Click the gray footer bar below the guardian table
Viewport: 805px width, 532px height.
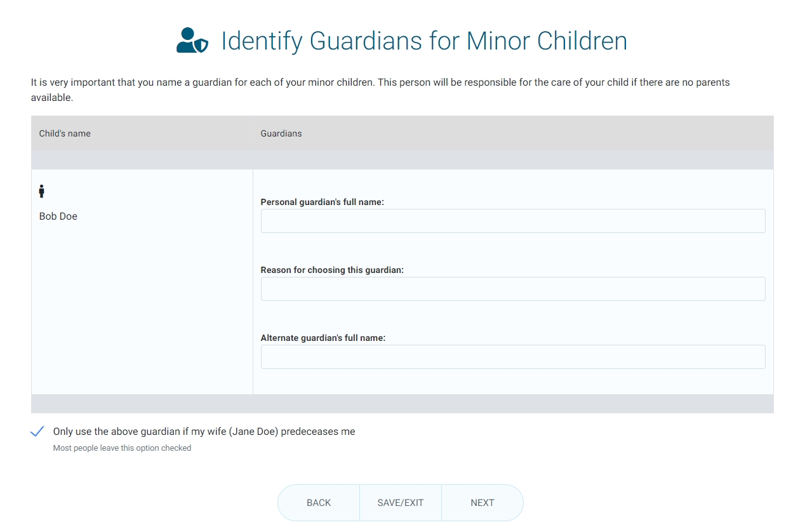click(x=402, y=404)
